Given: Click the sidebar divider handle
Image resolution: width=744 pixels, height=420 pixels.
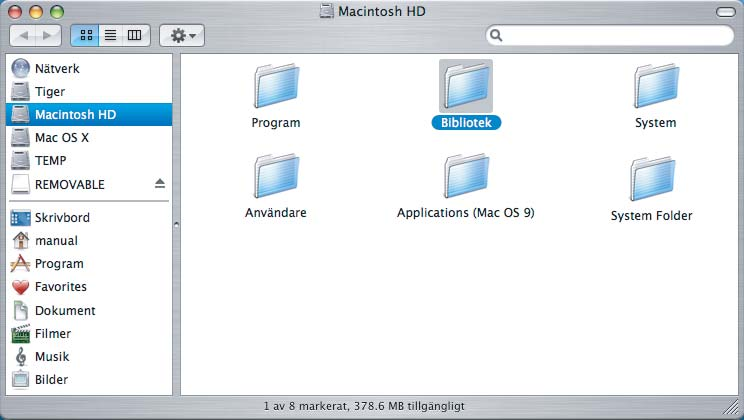Looking at the screenshot, I should click(x=176, y=224).
